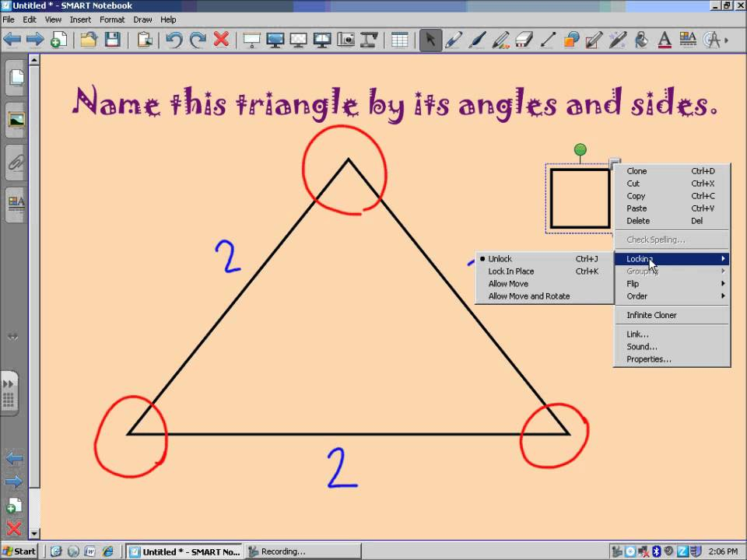Open the Attachments paperclip tab
The height and width of the screenshot is (560, 747).
(16, 163)
